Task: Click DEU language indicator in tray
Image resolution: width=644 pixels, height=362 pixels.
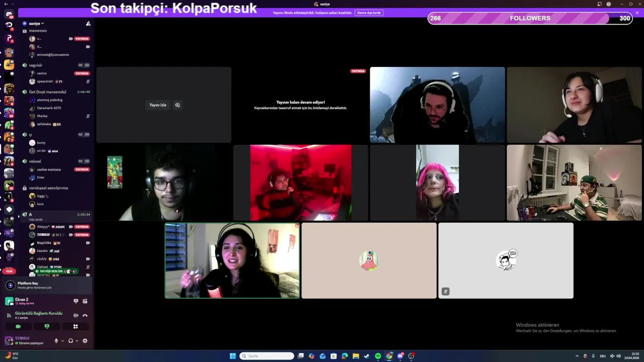Action: [604, 356]
